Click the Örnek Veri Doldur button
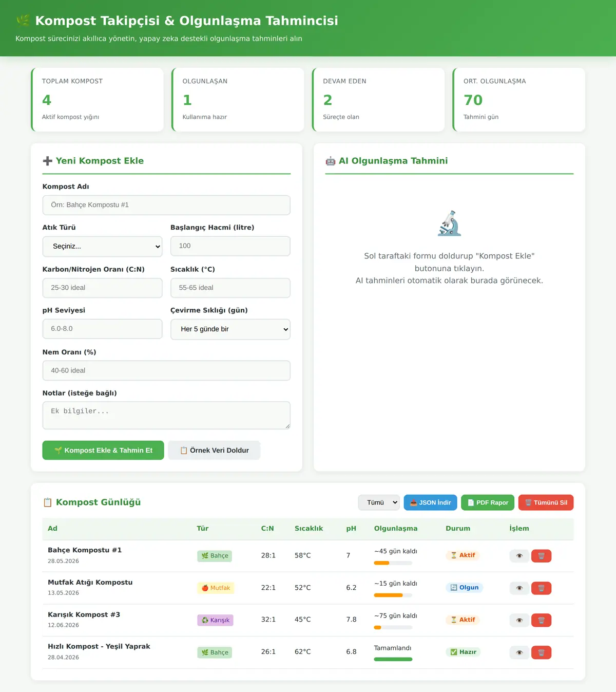 214,451
